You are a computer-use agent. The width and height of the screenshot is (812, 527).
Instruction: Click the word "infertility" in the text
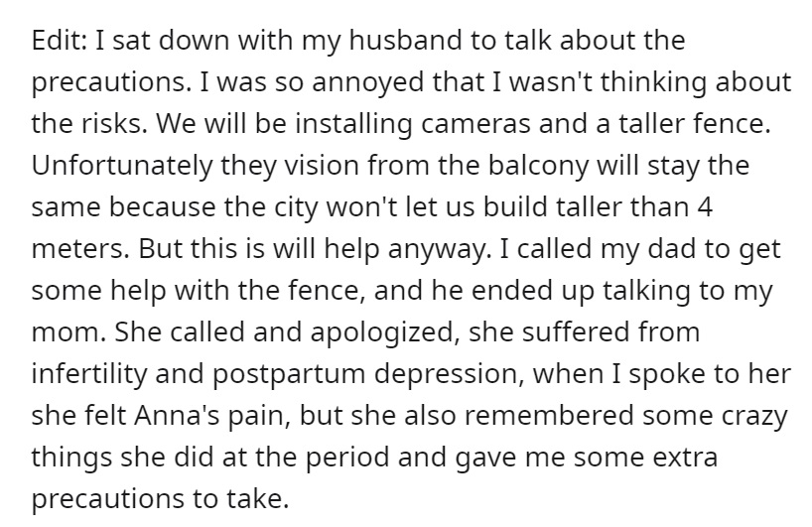pos(89,374)
